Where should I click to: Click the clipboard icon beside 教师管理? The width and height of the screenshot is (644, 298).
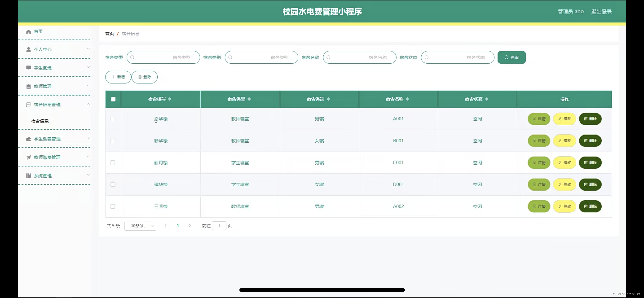click(28, 86)
